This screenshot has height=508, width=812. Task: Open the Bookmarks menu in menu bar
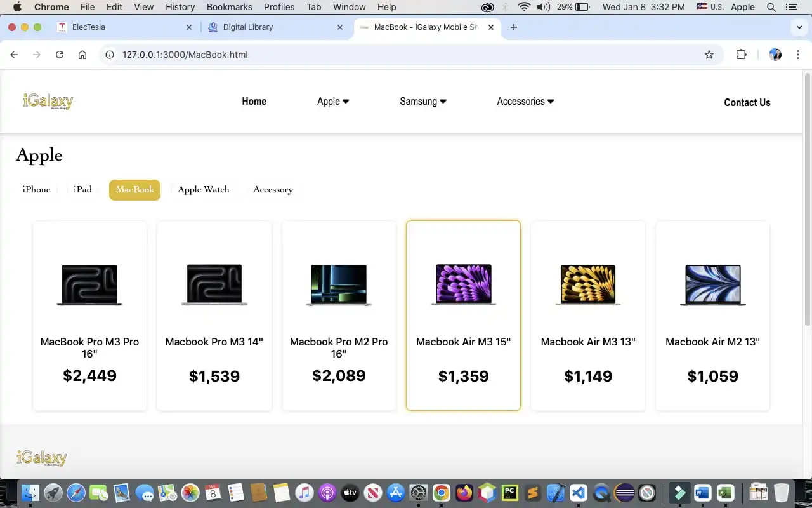pyautogui.click(x=229, y=7)
